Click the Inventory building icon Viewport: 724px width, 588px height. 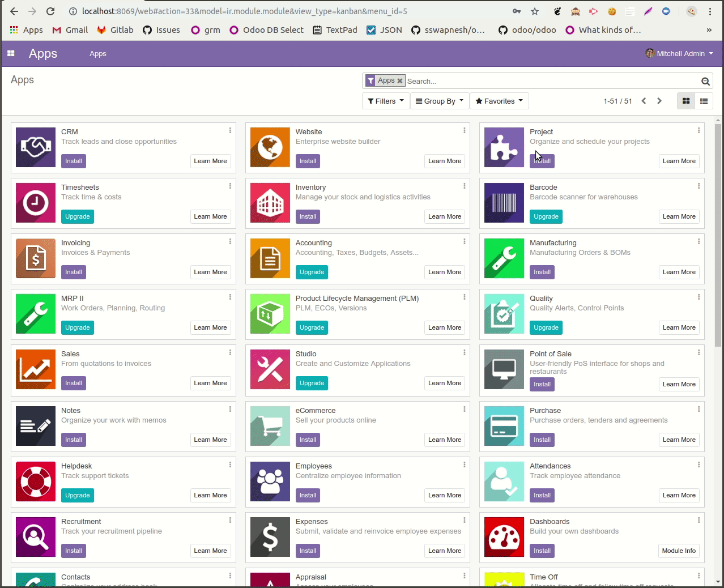pyautogui.click(x=270, y=203)
